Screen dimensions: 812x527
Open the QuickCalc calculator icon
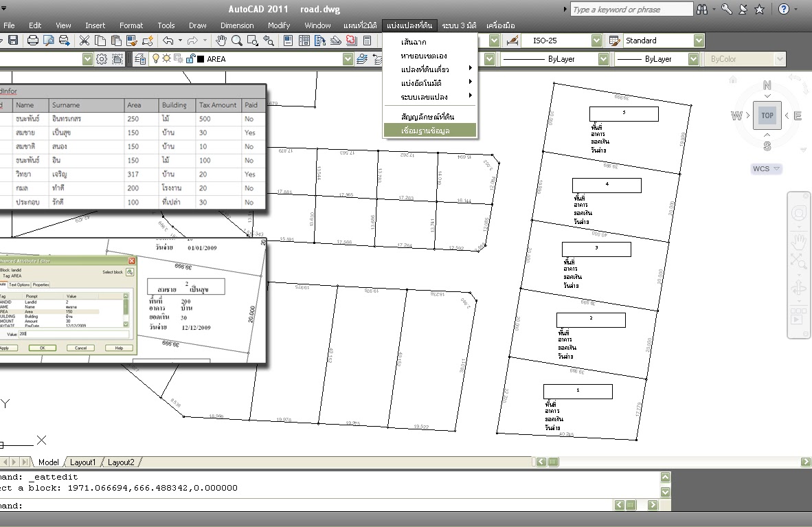tap(367, 41)
